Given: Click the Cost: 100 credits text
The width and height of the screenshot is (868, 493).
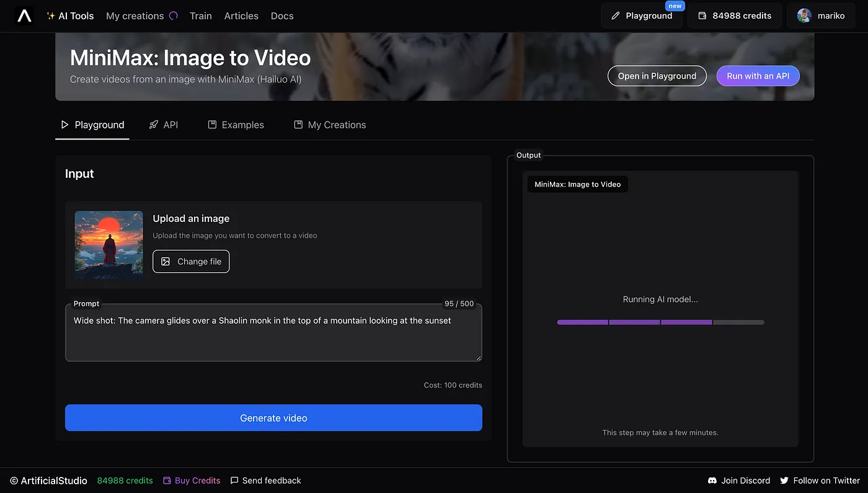Looking at the screenshot, I should (453, 385).
